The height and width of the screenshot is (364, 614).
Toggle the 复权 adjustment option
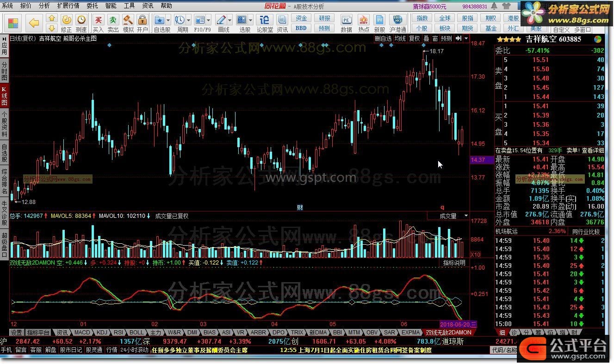[x=414, y=39]
